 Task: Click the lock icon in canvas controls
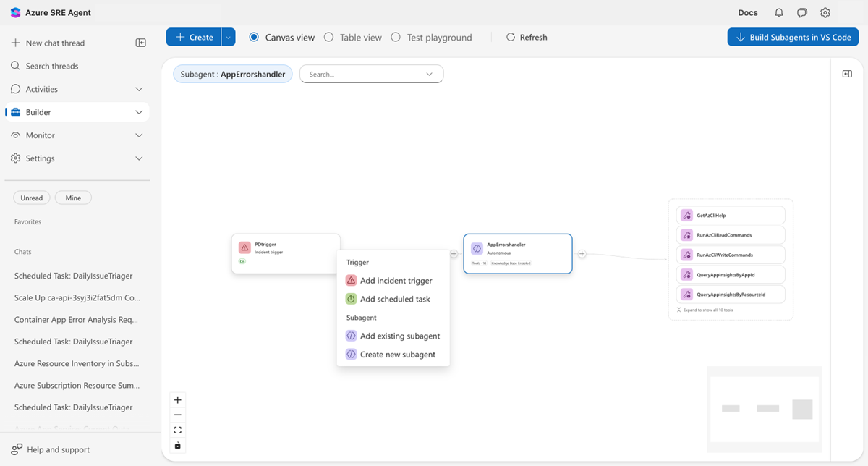177,445
